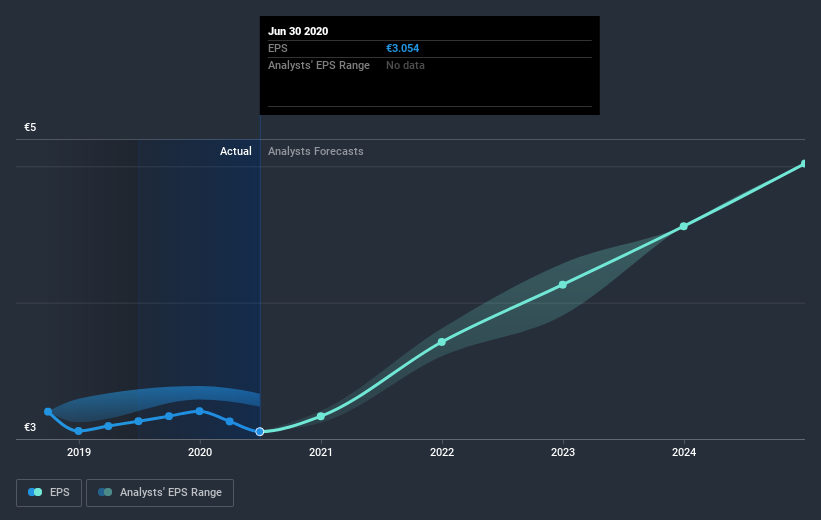Click the 2024 forecast EPS data point

[x=684, y=226]
